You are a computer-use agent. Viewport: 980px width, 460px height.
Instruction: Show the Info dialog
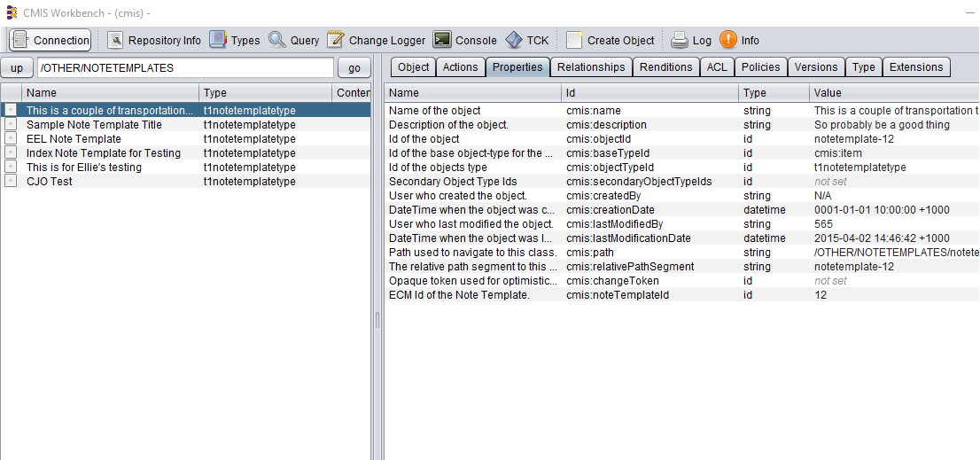point(739,40)
